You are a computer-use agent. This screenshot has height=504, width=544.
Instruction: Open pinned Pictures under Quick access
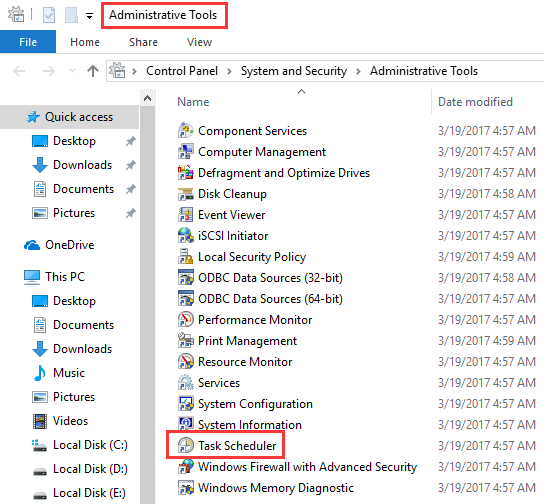pyautogui.click(x=74, y=213)
